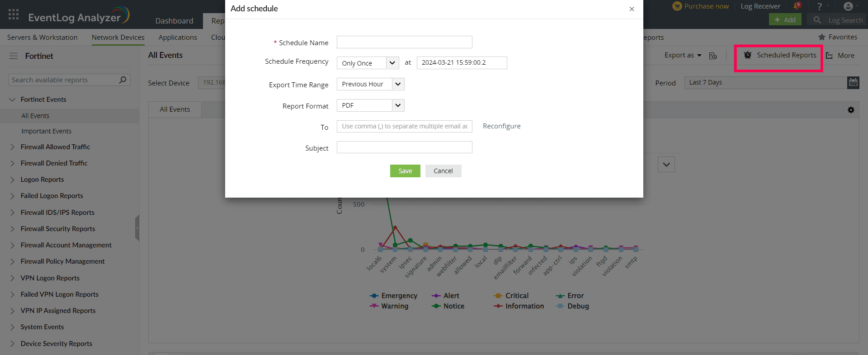Toggle the Information legend series
The image size is (868, 355).
coord(519,306)
